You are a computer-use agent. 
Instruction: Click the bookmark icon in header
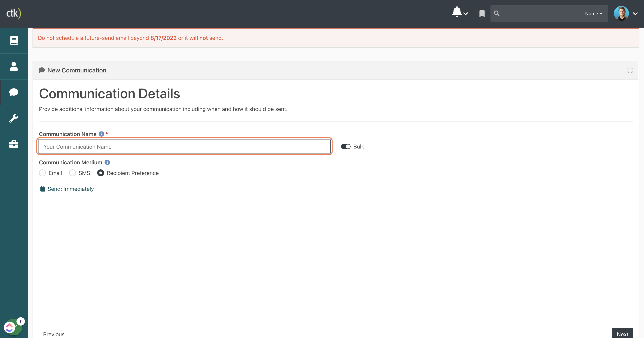pos(482,13)
